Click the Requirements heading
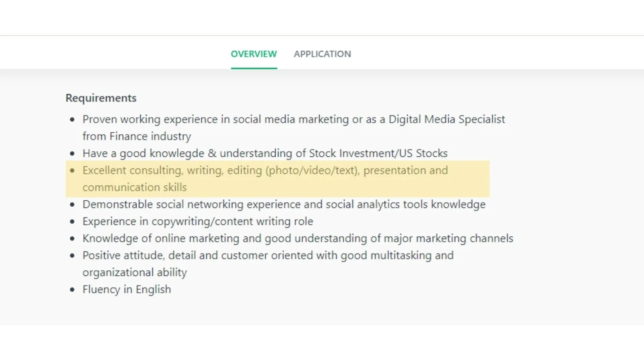 (101, 98)
